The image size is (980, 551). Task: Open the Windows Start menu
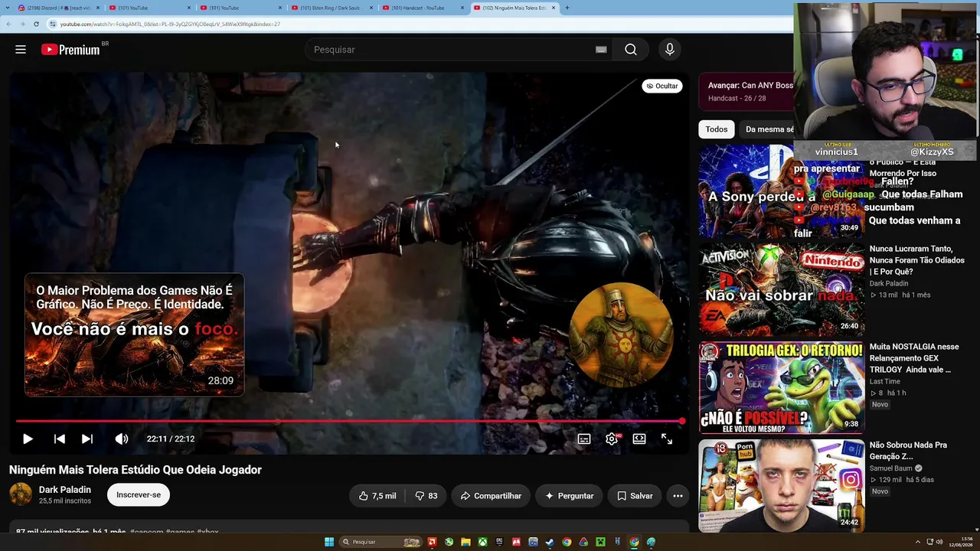click(329, 542)
